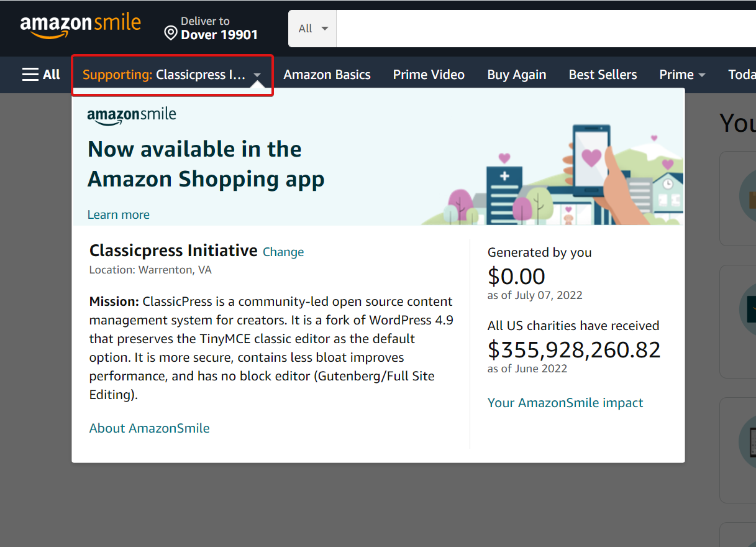Open Amazon Basics nav item
Image resolution: width=756 pixels, height=547 pixels.
tap(327, 75)
